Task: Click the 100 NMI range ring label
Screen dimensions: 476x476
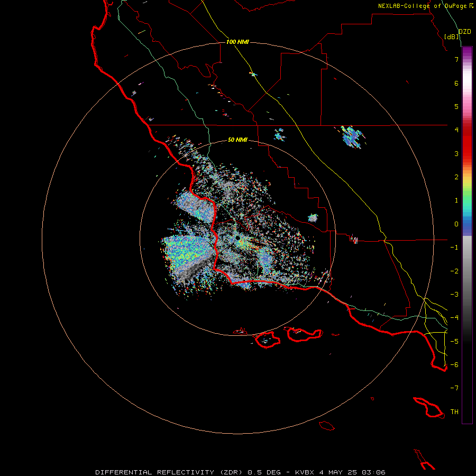Action: tap(237, 42)
